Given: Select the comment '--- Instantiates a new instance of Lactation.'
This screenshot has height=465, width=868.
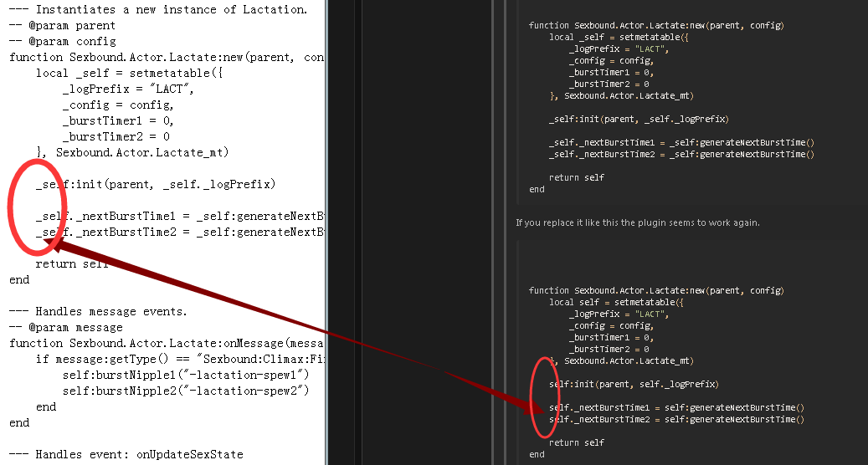Looking at the screenshot, I should pyautogui.click(x=158, y=9).
